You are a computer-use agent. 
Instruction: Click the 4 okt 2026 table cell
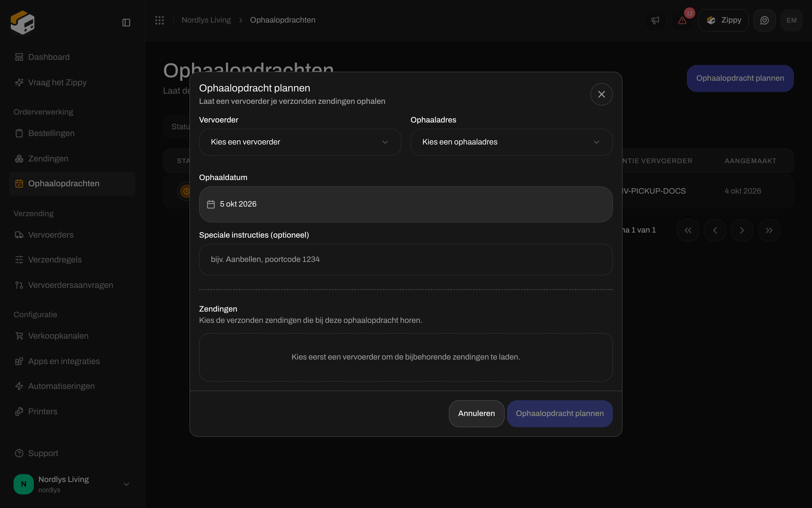743,191
